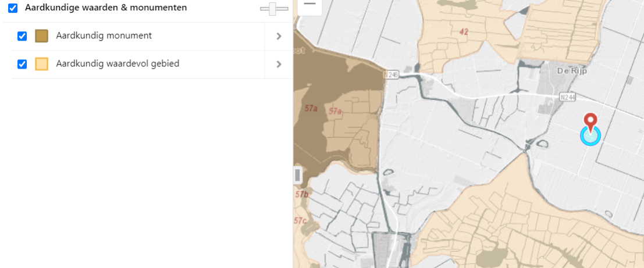The height and width of the screenshot is (268, 644).
Task: Select the Aardkundig monument layer label
Action: pos(104,35)
